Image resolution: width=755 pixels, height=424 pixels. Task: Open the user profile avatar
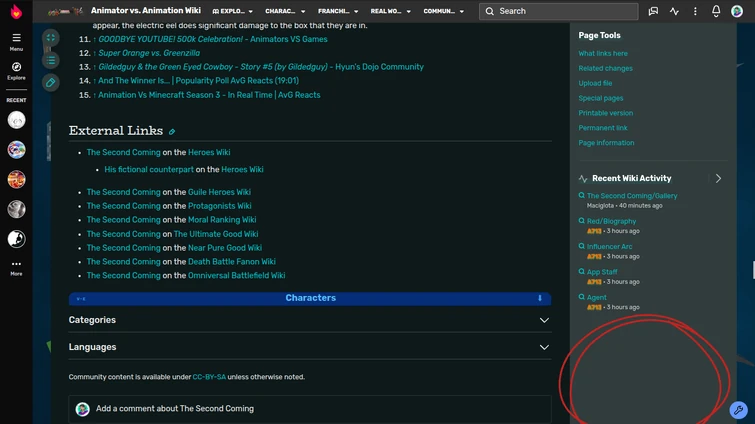click(x=737, y=11)
